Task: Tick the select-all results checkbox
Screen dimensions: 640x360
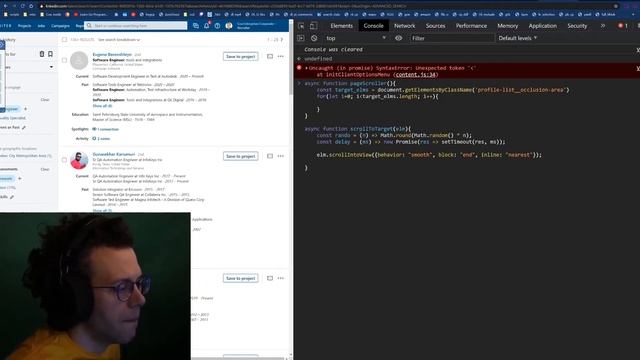Action: 64,40
